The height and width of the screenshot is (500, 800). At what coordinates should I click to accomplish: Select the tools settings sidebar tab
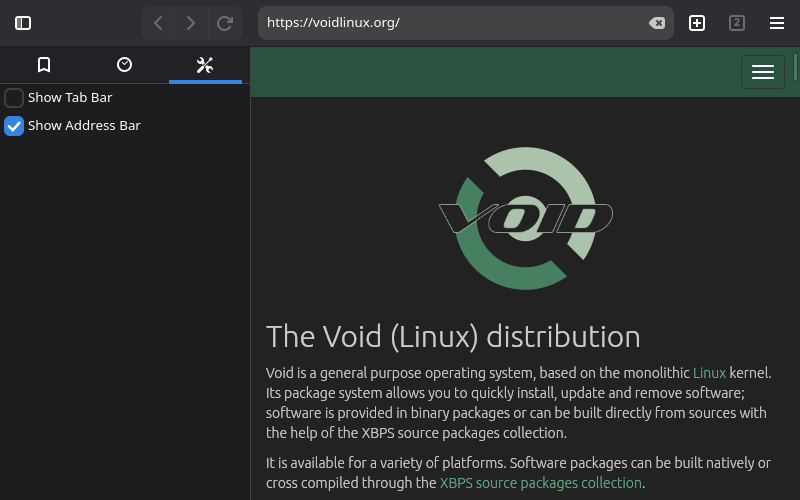(x=205, y=65)
